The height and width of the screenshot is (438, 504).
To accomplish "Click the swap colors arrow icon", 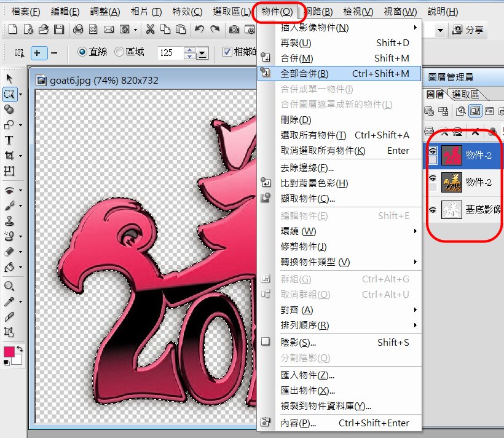I will [x=20, y=349].
